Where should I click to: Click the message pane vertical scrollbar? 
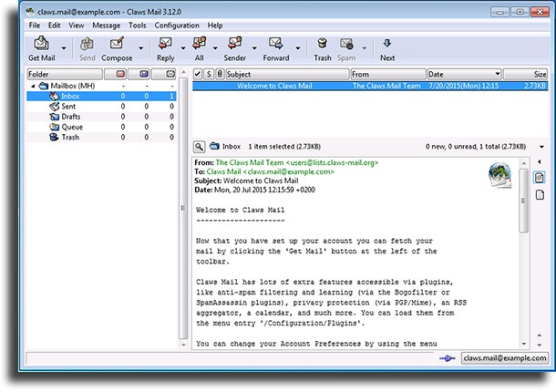coord(524,201)
